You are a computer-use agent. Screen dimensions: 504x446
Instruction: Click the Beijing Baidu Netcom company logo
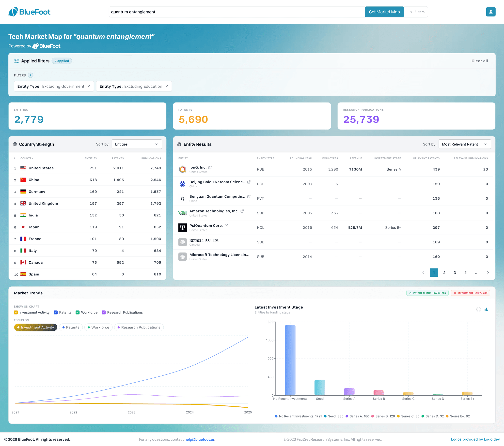click(x=182, y=184)
